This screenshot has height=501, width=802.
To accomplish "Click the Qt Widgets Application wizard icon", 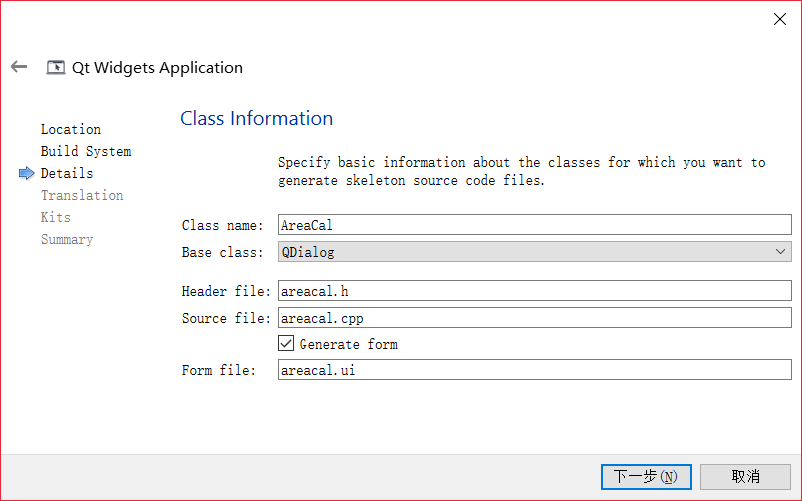I will (x=56, y=67).
